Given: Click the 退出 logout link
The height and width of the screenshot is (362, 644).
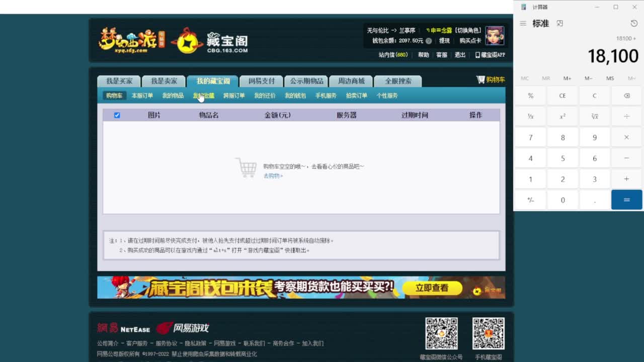Looking at the screenshot, I should (460, 55).
